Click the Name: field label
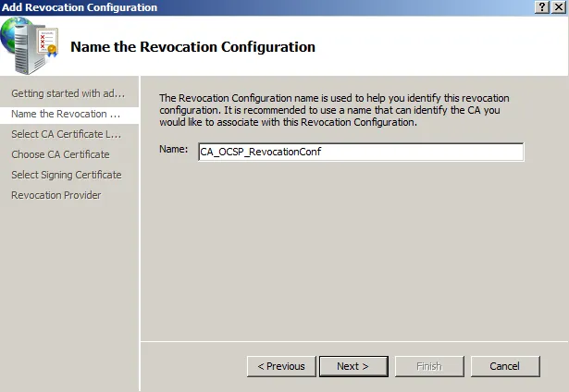 click(173, 149)
